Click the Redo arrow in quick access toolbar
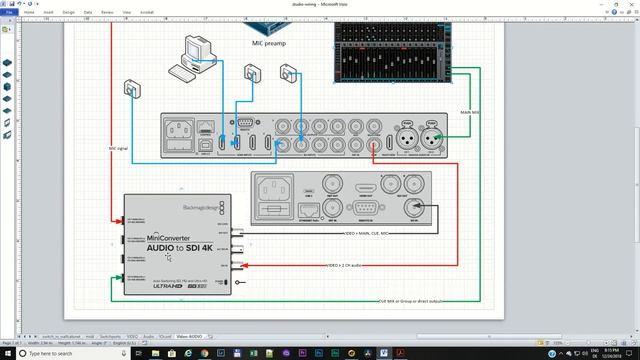The width and height of the screenshot is (640, 360). pos(30,4)
